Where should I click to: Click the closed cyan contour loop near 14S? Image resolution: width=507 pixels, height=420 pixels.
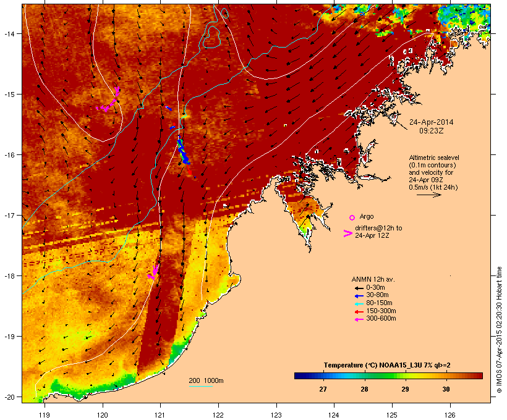click(x=212, y=37)
